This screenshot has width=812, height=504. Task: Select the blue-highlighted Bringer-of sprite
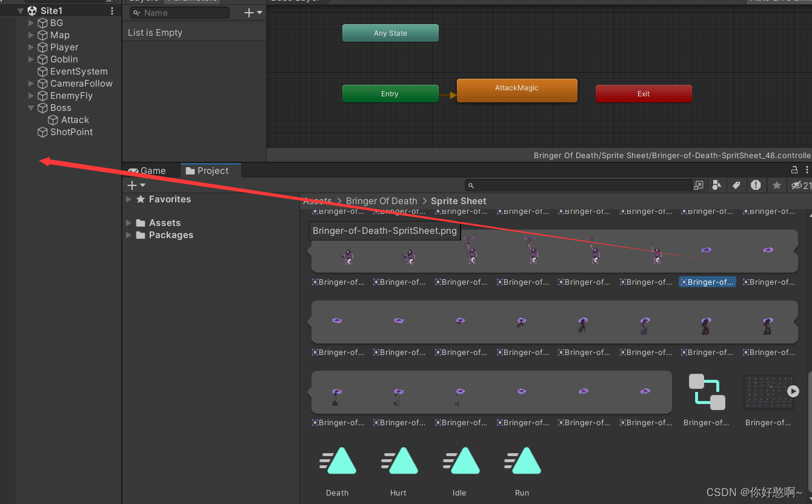[x=707, y=282]
